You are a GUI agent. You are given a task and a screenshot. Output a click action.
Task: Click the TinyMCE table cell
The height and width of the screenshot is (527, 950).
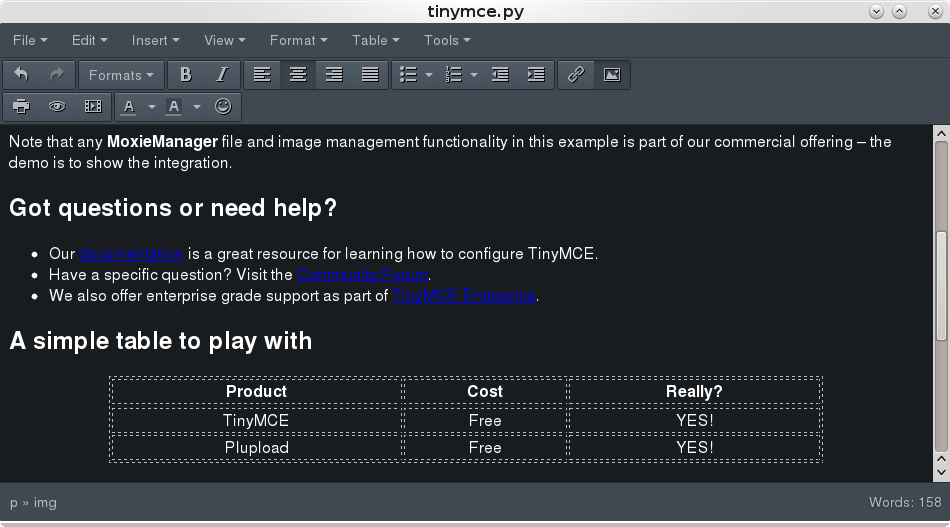click(256, 420)
